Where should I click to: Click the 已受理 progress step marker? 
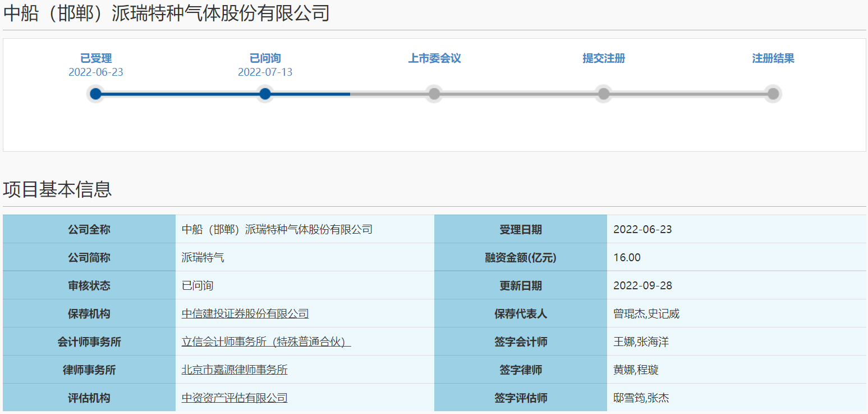[x=96, y=94]
